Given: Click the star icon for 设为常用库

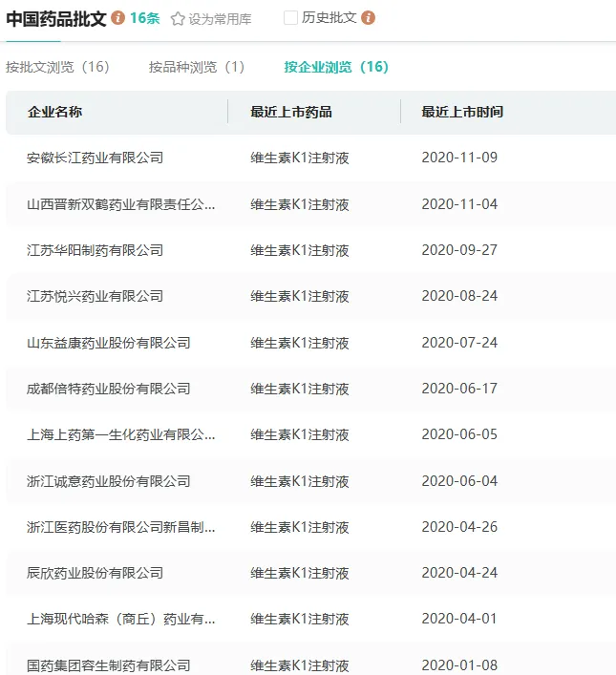Looking at the screenshot, I should click(178, 19).
